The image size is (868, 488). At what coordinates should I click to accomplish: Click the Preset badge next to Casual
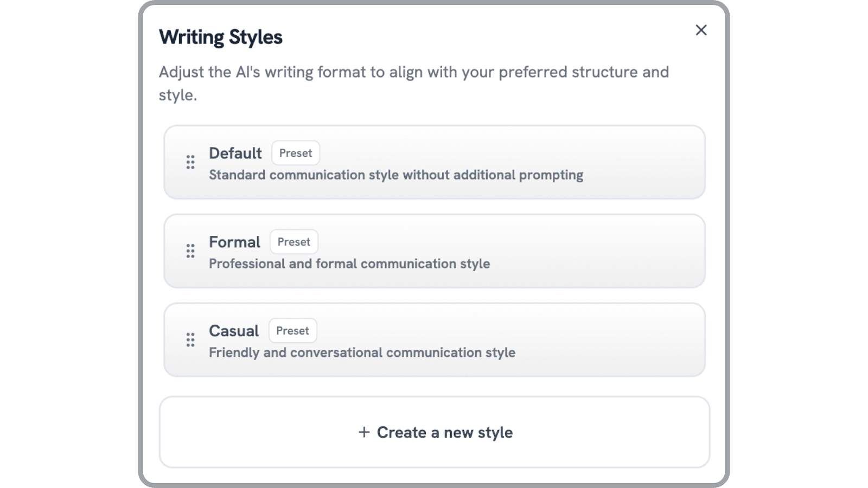[293, 331]
